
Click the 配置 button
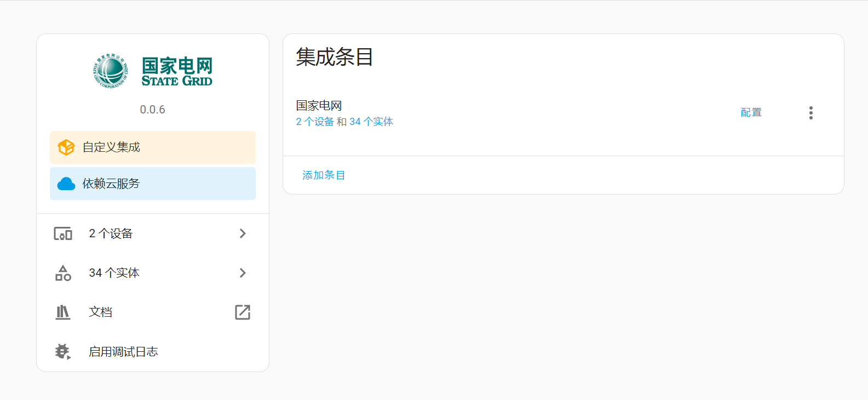751,113
